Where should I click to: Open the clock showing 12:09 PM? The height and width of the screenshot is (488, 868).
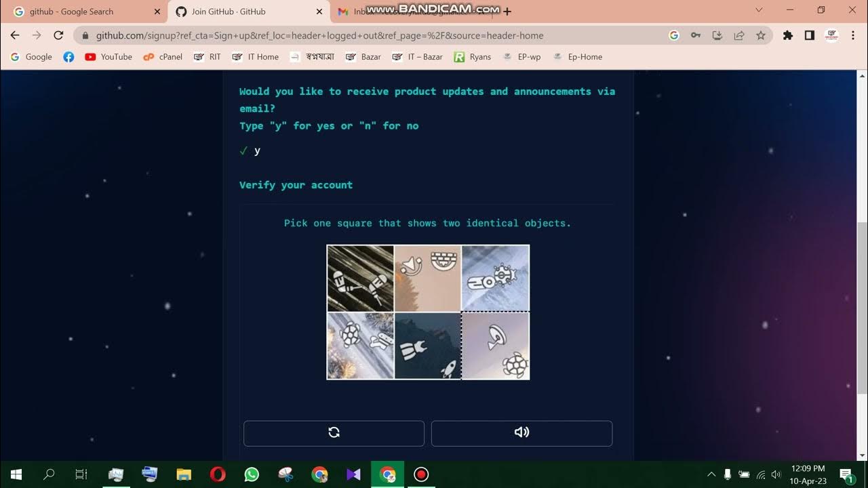click(808, 474)
